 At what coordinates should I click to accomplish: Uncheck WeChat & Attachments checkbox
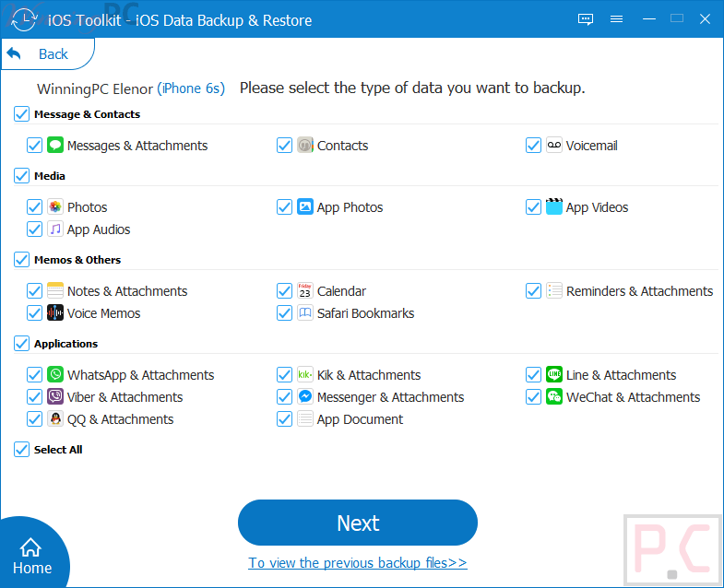pos(533,396)
